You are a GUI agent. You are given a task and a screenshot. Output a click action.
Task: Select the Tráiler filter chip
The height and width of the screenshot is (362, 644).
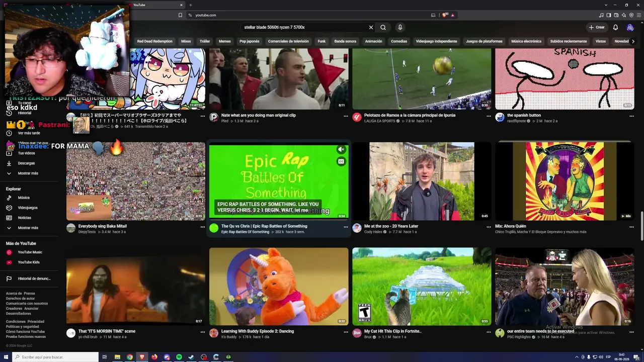coord(205,41)
